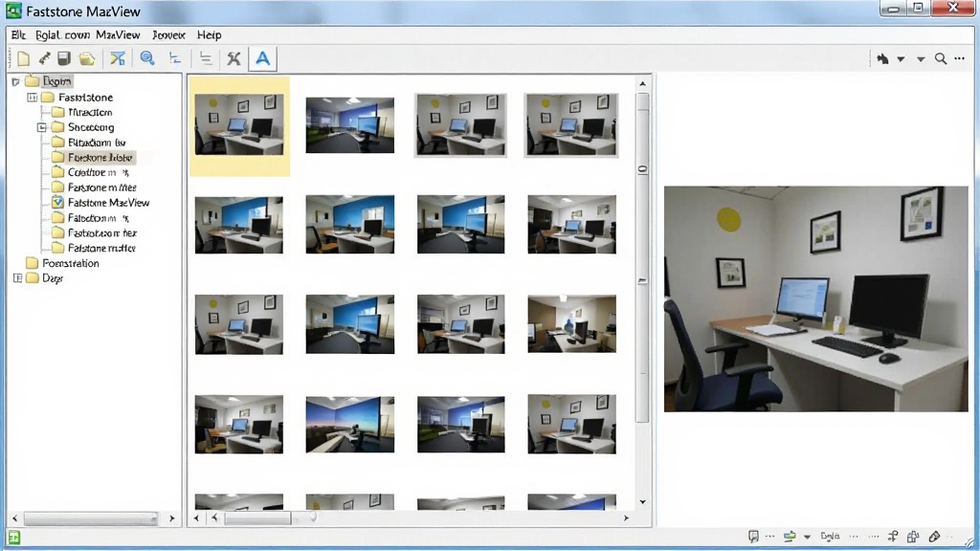Click the status bar buildings icon
The image size is (980, 551).
[913, 537]
